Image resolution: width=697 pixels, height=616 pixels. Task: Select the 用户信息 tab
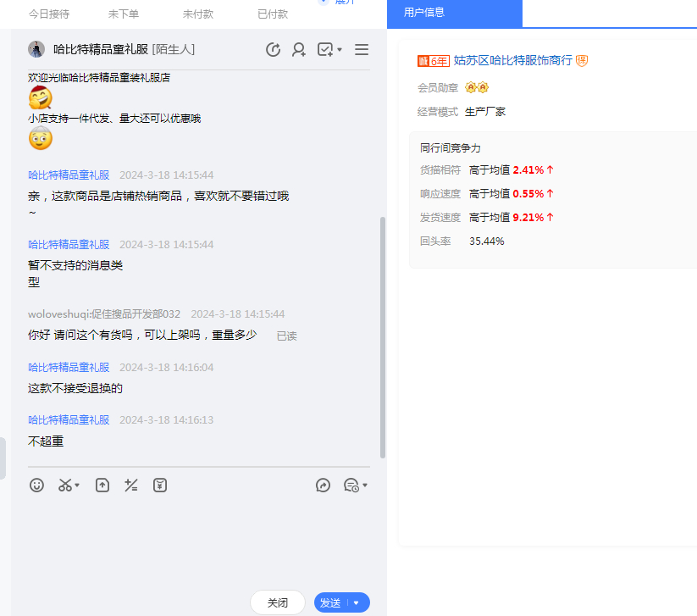tap(425, 13)
